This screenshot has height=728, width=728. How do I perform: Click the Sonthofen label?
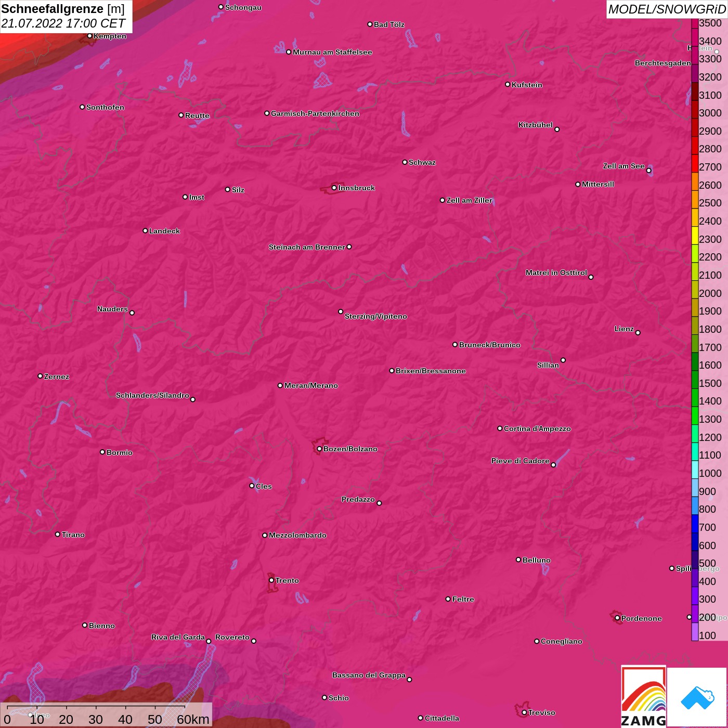[105, 107]
